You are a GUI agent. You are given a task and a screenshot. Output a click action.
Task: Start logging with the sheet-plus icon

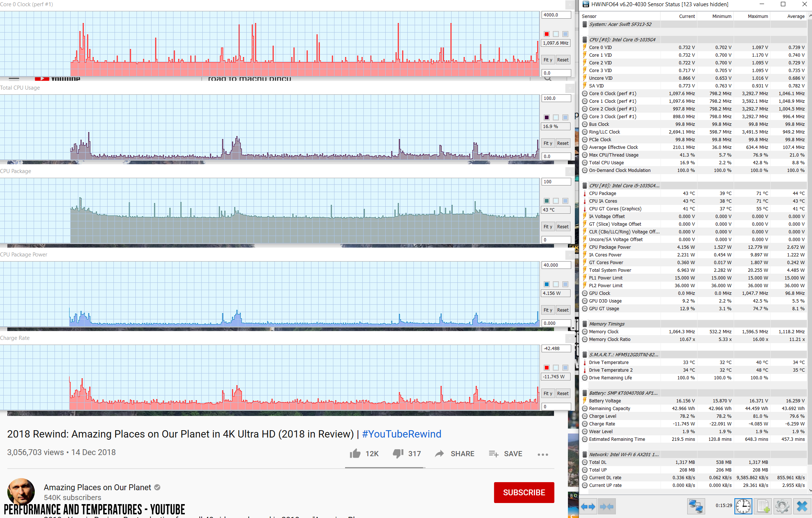tap(763, 507)
